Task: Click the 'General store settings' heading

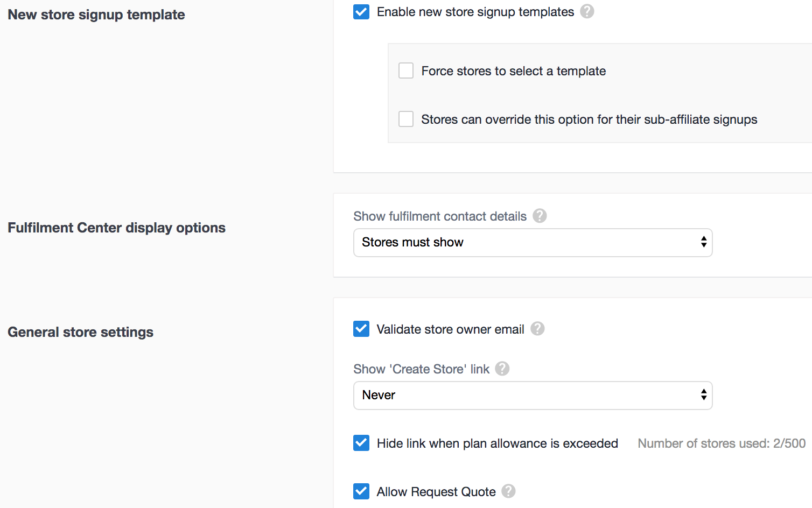Action: click(x=81, y=332)
